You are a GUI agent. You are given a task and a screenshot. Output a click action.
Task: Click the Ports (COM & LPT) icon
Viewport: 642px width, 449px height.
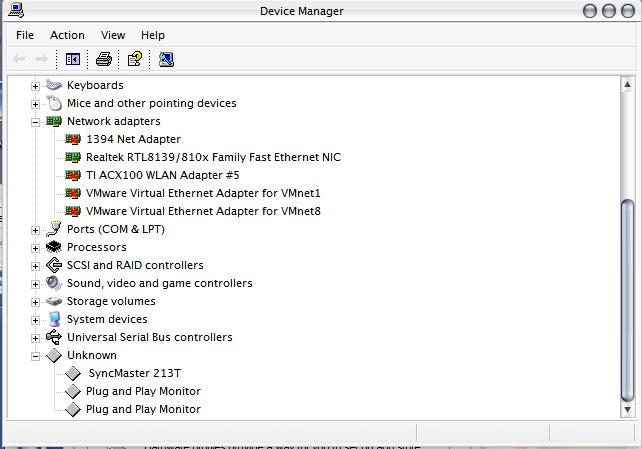pos(54,229)
